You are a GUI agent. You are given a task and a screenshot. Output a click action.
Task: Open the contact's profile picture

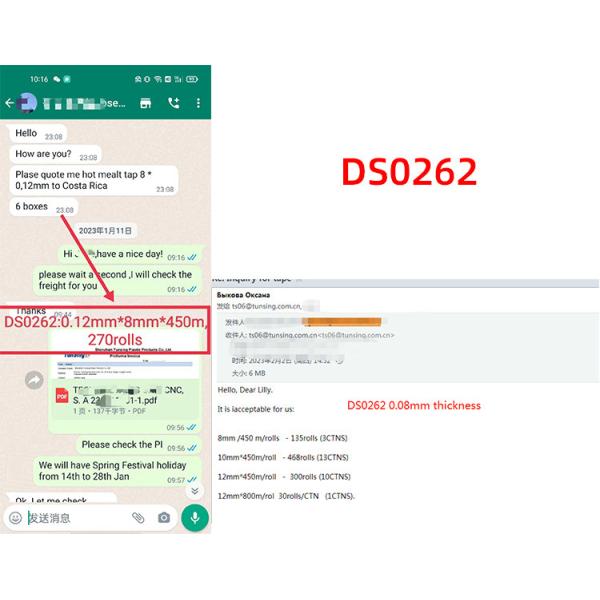click(27, 103)
